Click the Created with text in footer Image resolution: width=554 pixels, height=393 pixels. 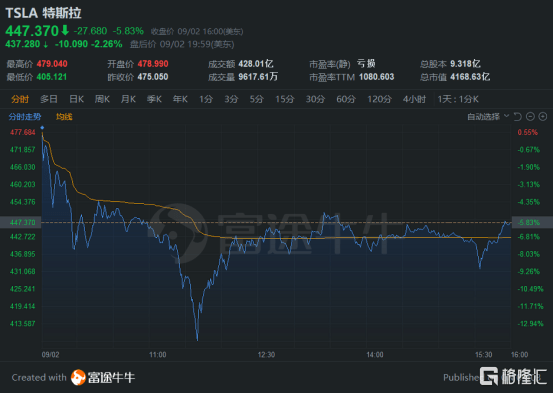tap(39, 377)
